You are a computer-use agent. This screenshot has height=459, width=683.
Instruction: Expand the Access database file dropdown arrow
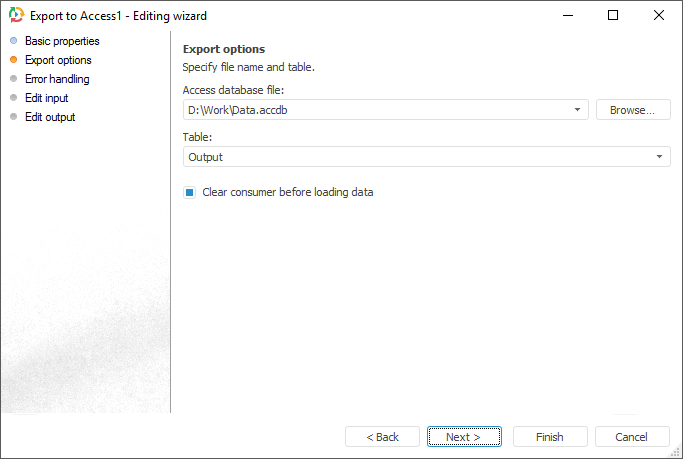pyautogui.click(x=578, y=110)
